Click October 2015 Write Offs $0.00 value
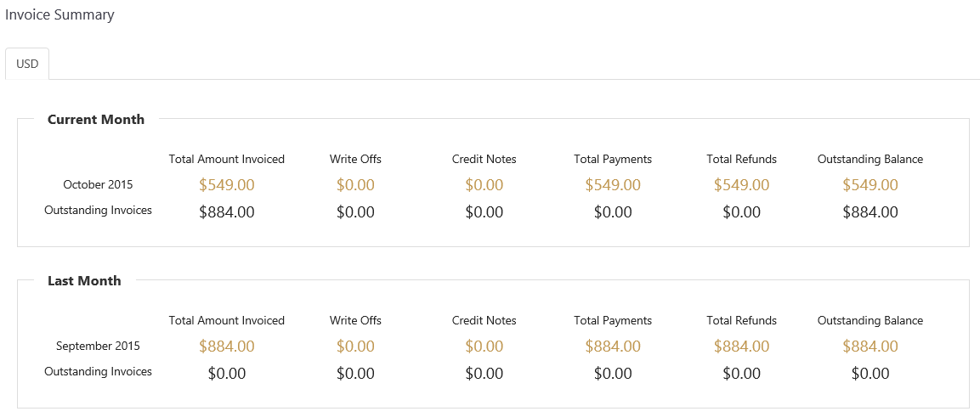980x417 pixels. [355, 185]
